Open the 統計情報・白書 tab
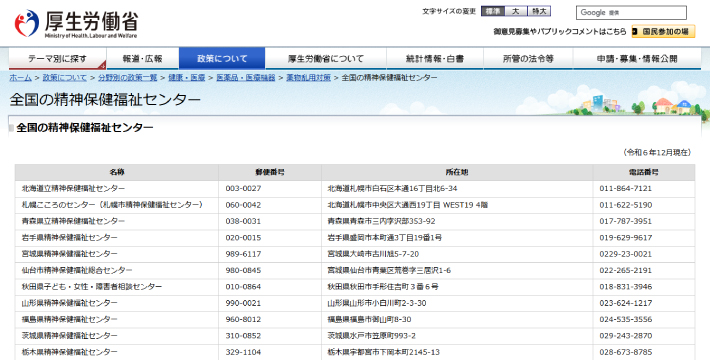Viewport: 710px width, 360px height. 435,58
